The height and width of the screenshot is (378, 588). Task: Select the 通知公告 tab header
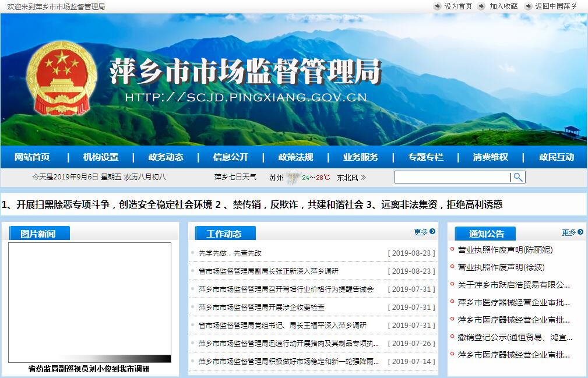[x=485, y=234]
